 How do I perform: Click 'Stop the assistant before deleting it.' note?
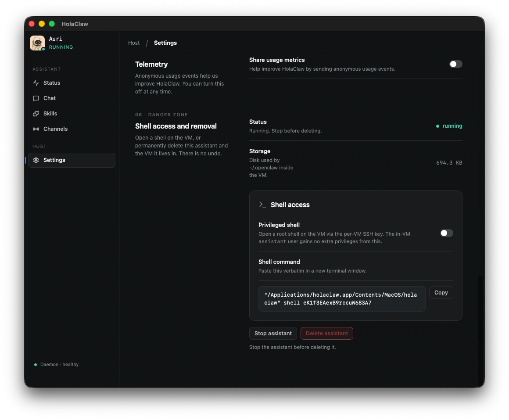[293, 347]
